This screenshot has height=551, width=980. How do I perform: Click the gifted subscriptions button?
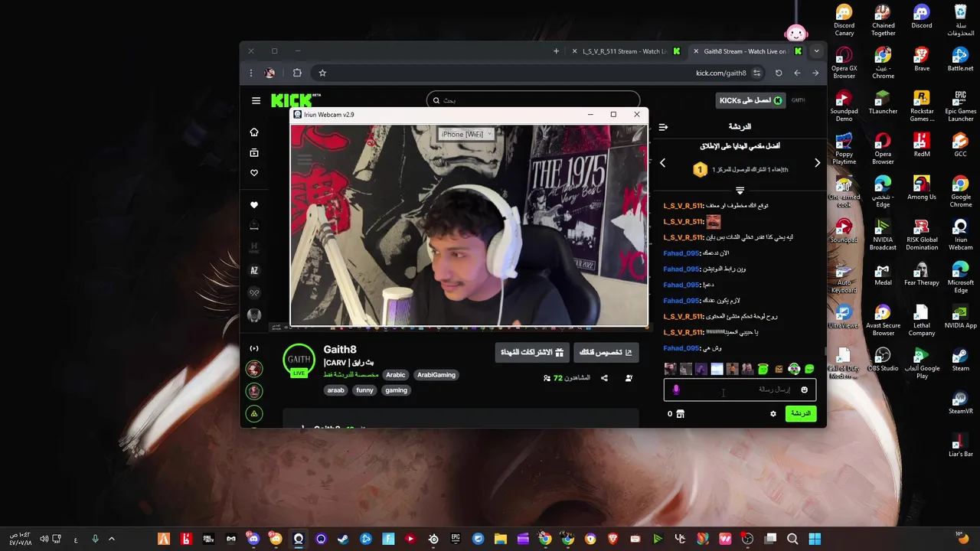[x=532, y=352]
